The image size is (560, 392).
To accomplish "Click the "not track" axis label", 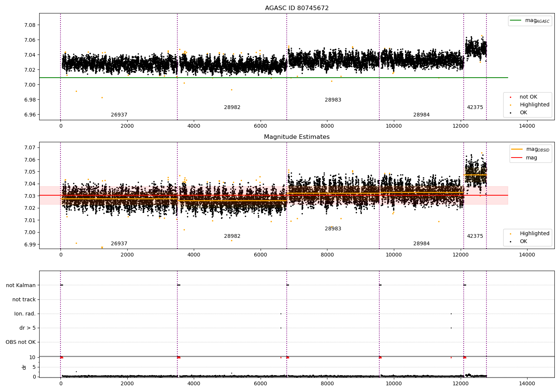I will [24, 300].
